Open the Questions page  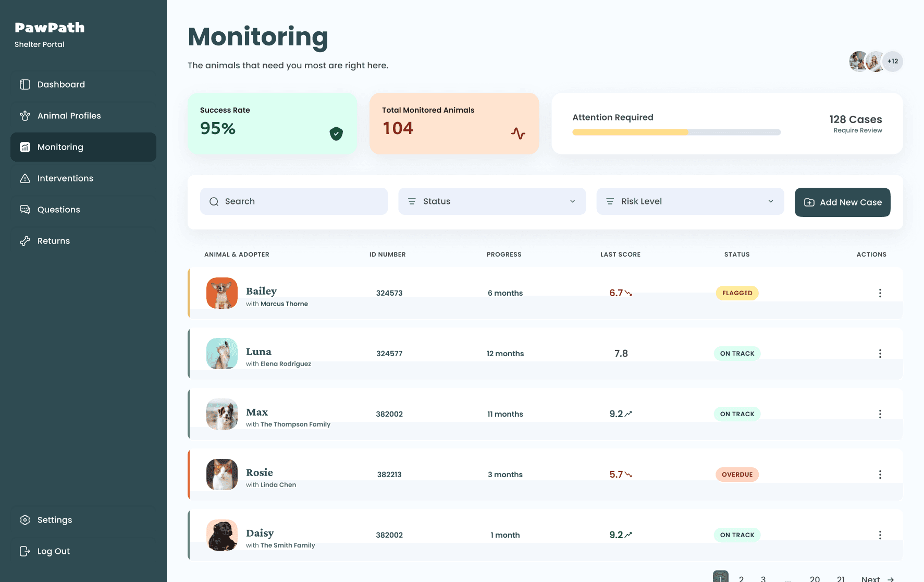pyautogui.click(x=83, y=210)
